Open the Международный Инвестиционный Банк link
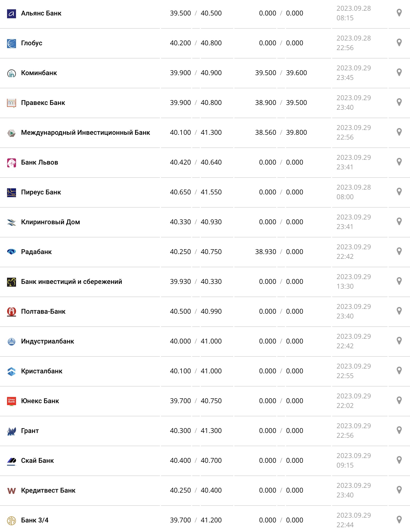The image size is (410, 532). click(x=85, y=133)
